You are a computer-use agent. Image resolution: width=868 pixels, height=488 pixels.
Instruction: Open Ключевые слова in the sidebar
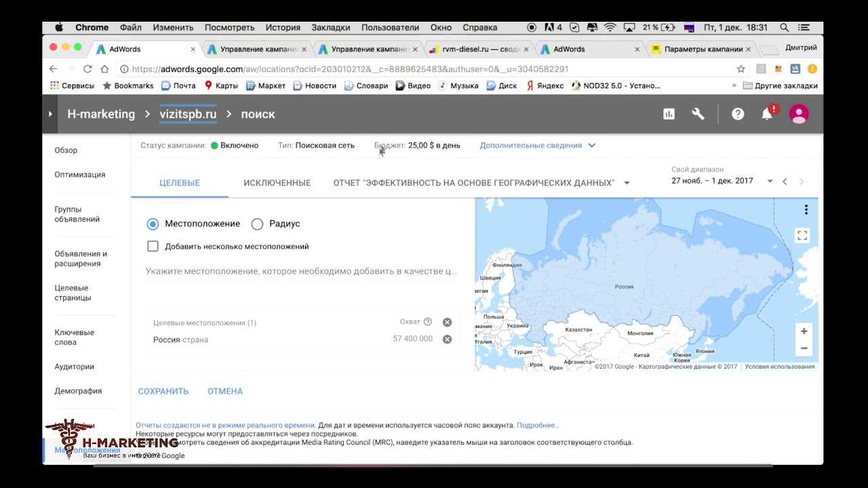pyautogui.click(x=74, y=338)
